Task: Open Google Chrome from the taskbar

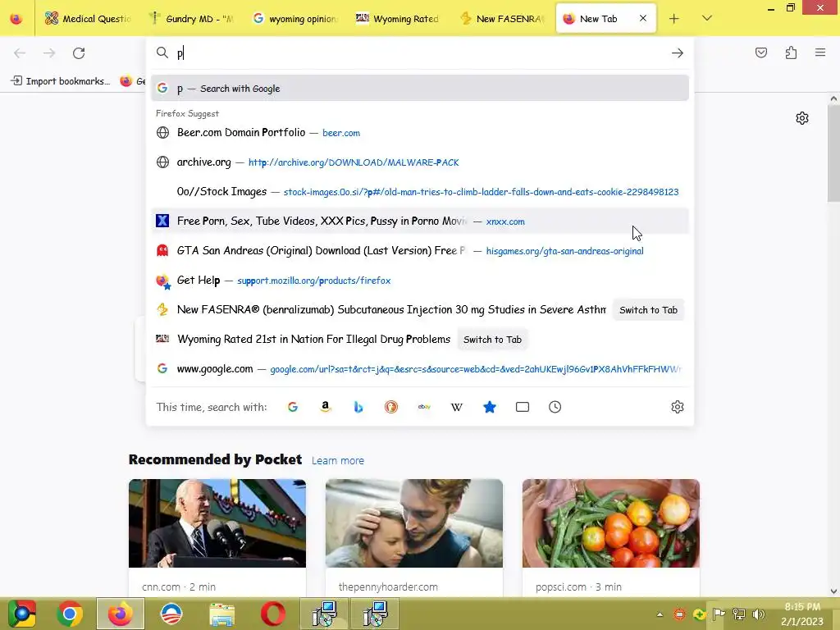Action: [69, 614]
